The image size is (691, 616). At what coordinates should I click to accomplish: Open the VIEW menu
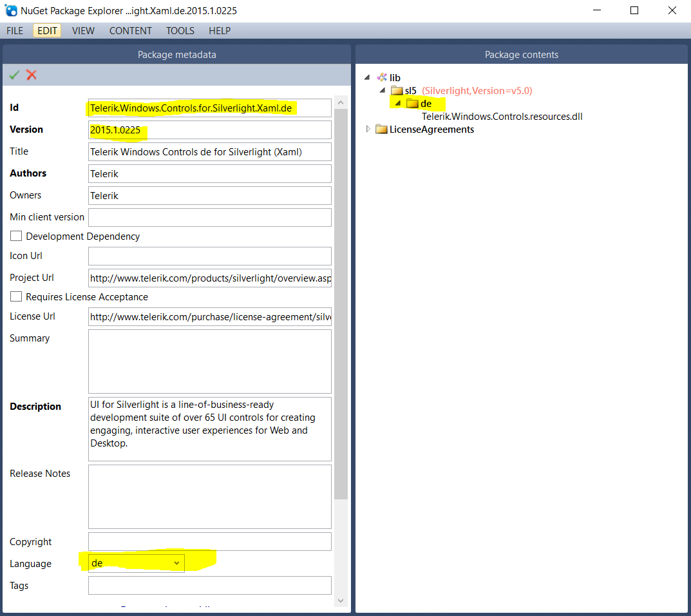coord(83,31)
